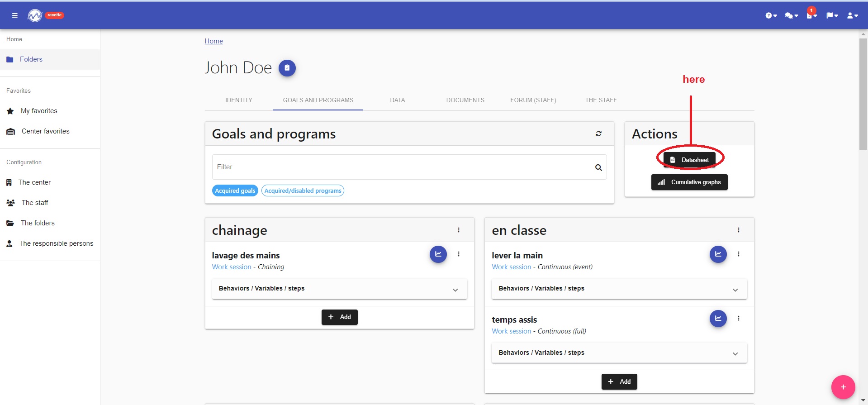The width and height of the screenshot is (868, 405).
Task: Open graph for temps assis
Action: pyautogui.click(x=718, y=319)
